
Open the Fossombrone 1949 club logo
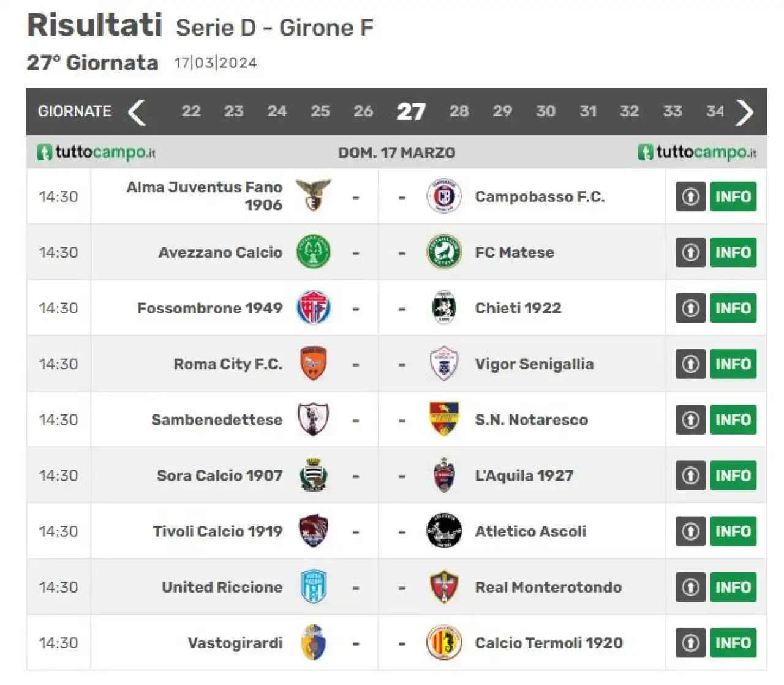tap(314, 307)
